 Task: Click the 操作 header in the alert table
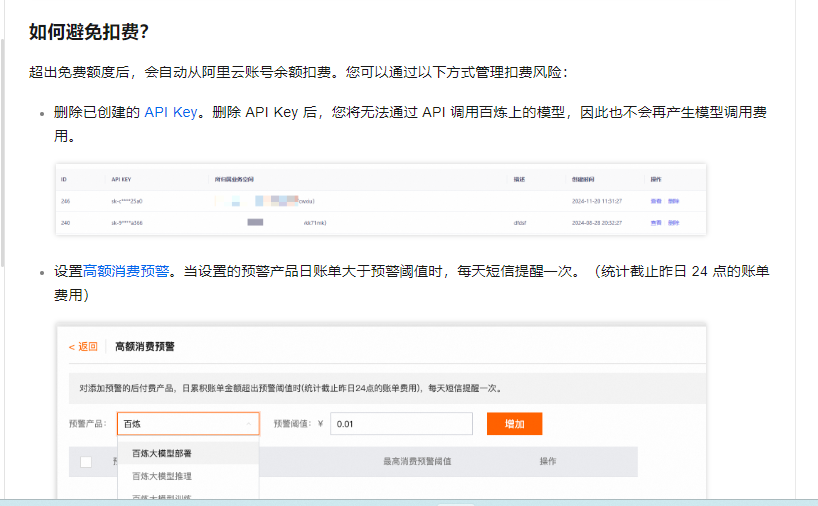[x=548, y=461]
